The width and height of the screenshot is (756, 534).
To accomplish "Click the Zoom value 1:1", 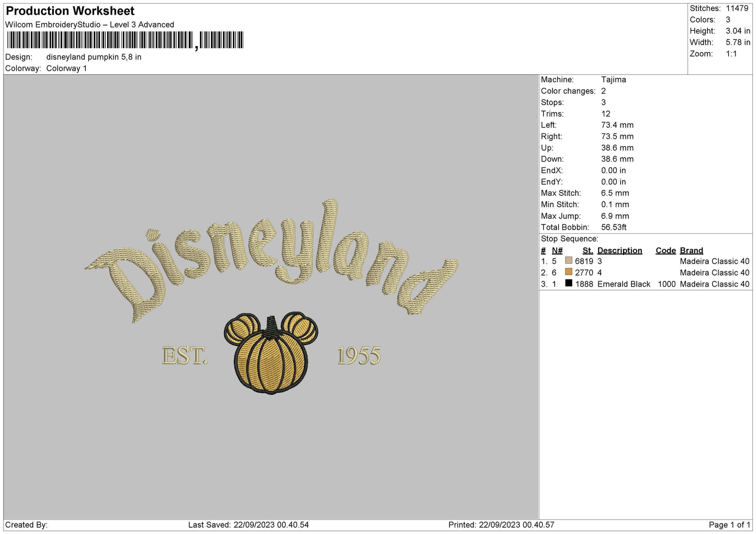I will 731,54.
